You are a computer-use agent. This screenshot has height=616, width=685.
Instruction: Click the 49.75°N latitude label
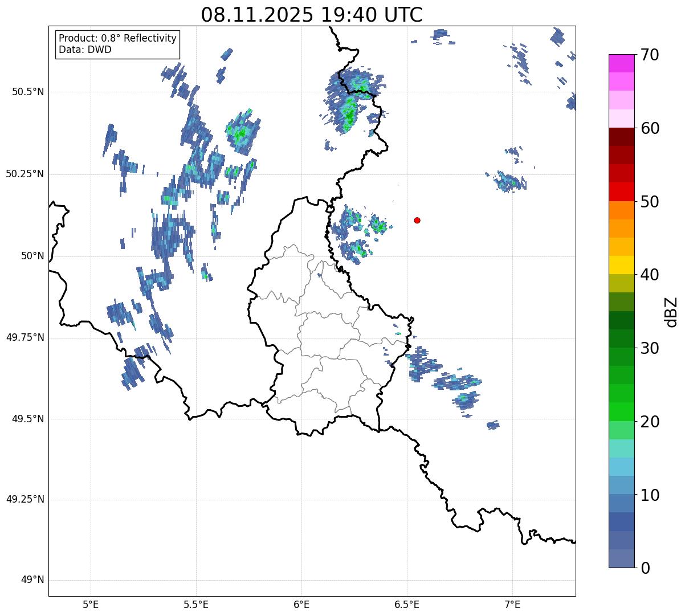coord(25,337)
